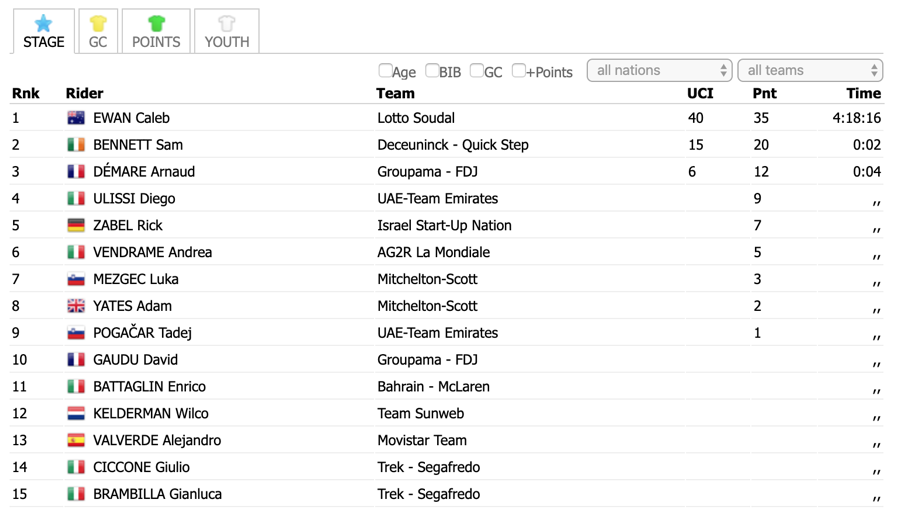The width and height of the screenshot is (900, 512).
Task: Click Italian flag beside BRAMBILLA Gianluca
Action: [x=76, y=494]
